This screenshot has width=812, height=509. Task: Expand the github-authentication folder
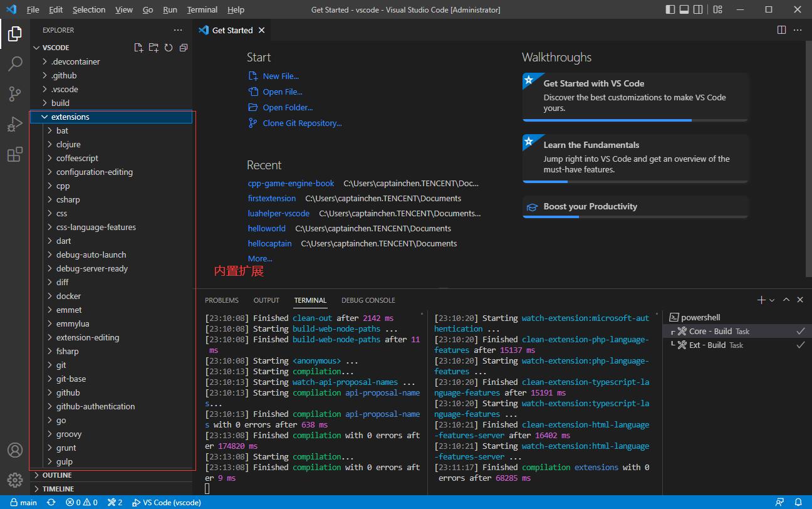pos(111,406)
